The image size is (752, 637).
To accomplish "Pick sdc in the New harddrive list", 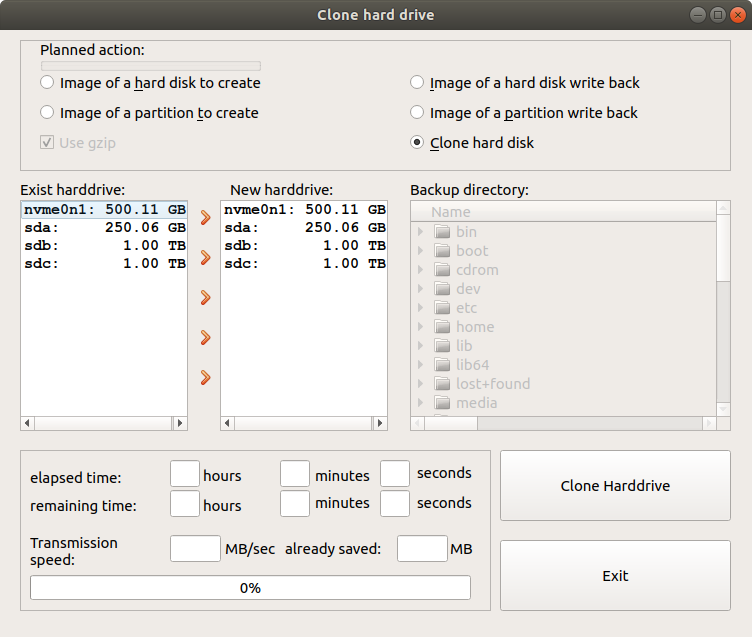I will (305, 263).
